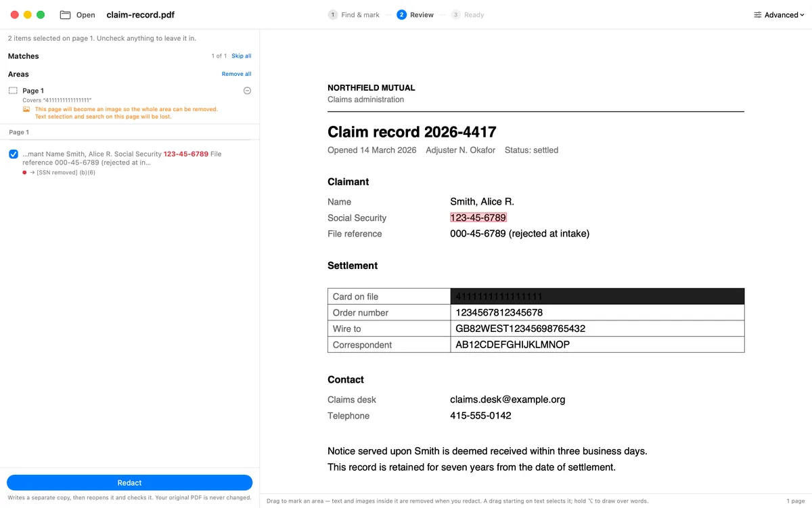Click the "1 page" status bar indicator
Viewport: 812px width, 508px height.
(x=796, y=501)
